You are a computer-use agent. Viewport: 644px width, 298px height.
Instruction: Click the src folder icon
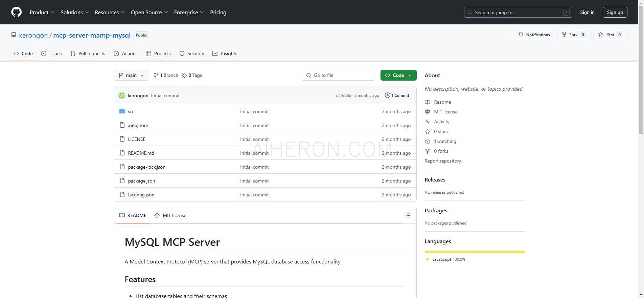[122, 111]
